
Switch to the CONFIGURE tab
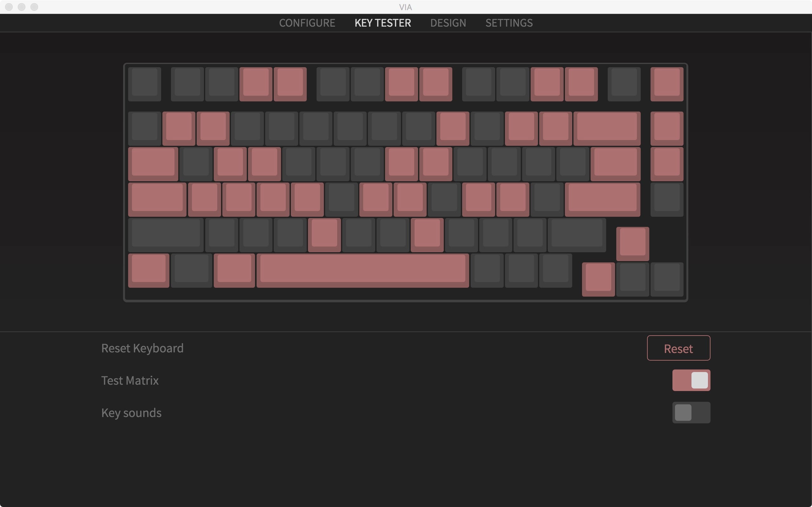tap(307, 23)
